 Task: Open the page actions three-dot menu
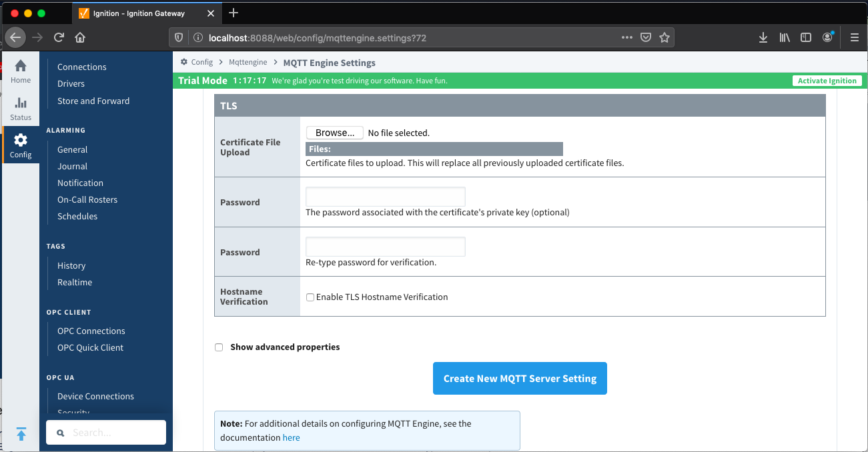pyautogui.click(x=627, y=38)
